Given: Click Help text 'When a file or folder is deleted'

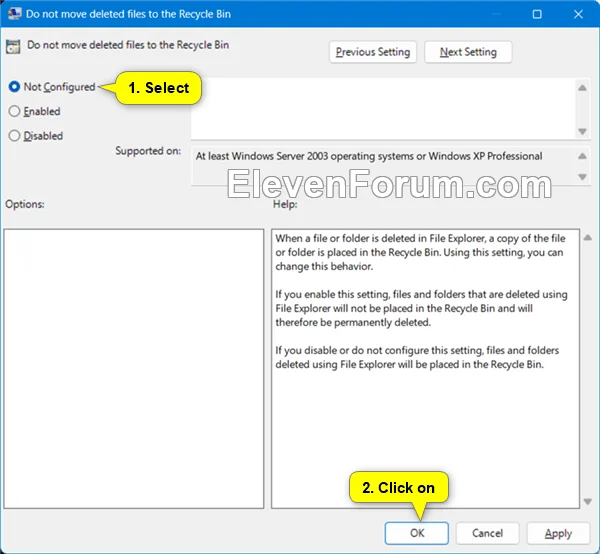Looking at the screenshot, I should (420, 252).
